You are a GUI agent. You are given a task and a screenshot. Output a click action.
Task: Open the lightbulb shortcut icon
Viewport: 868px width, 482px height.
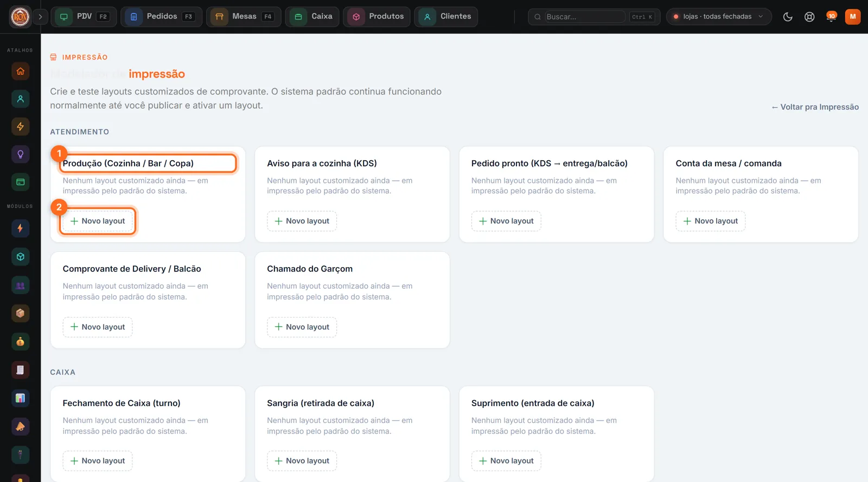click(x=21, y=154)
